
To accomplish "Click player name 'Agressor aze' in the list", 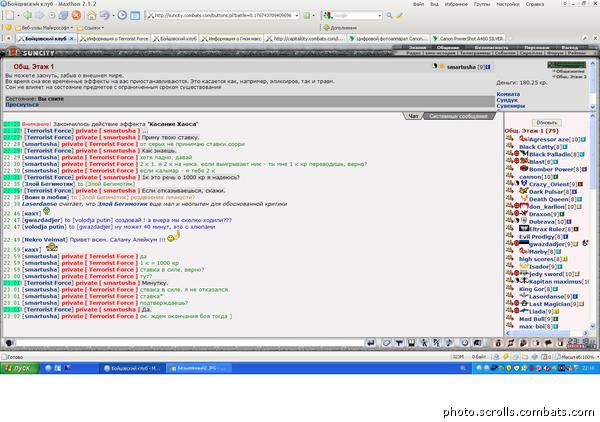I will 549,140.
